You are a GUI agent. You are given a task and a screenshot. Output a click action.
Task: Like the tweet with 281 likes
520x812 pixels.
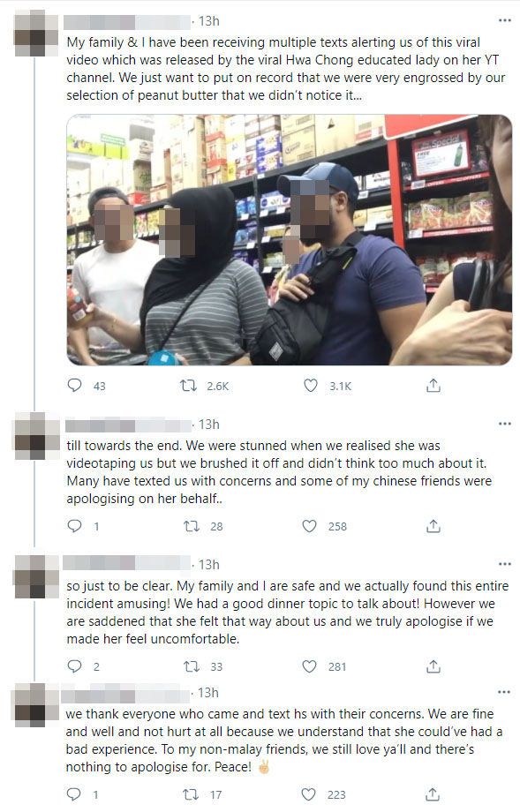(309, 666)
